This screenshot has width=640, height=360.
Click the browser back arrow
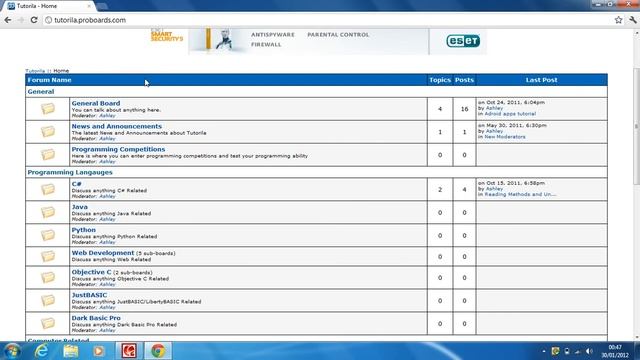(8, 20)
